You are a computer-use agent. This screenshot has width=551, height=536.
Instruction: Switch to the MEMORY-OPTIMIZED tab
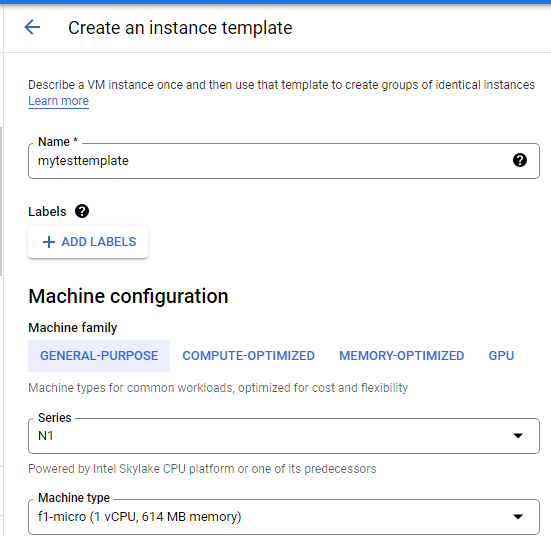coord(402,356)
